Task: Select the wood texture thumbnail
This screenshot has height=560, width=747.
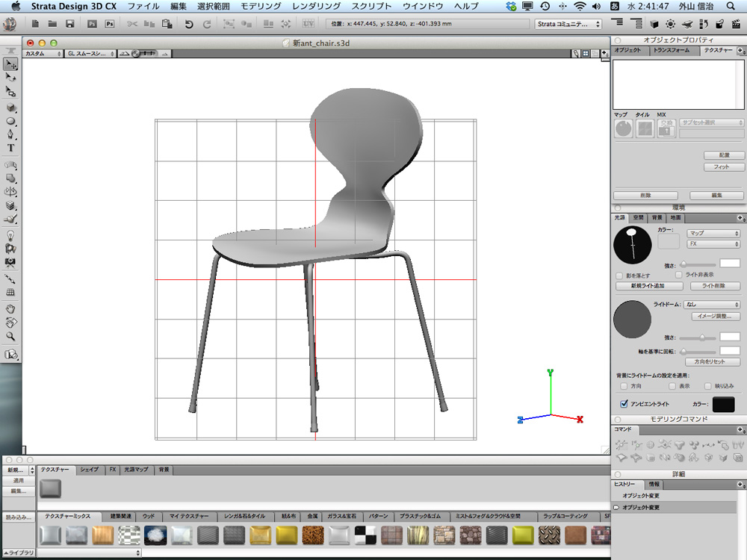Action: tap(103, 535)
